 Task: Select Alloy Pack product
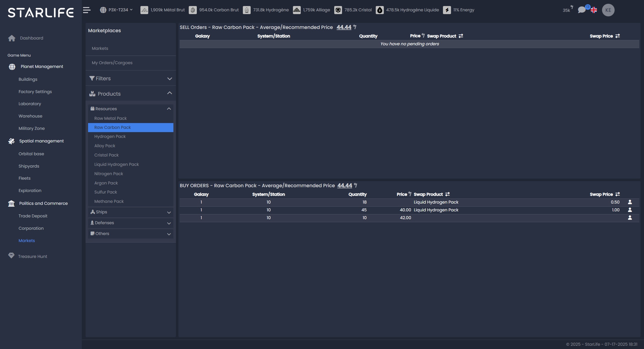[131, 146]
